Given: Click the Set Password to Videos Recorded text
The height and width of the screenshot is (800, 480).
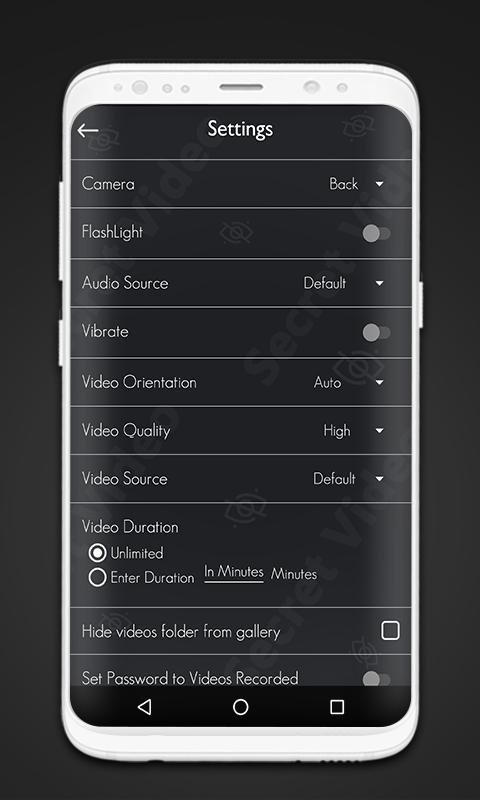Looking at the screenshot, I should (x=190, y=679).
